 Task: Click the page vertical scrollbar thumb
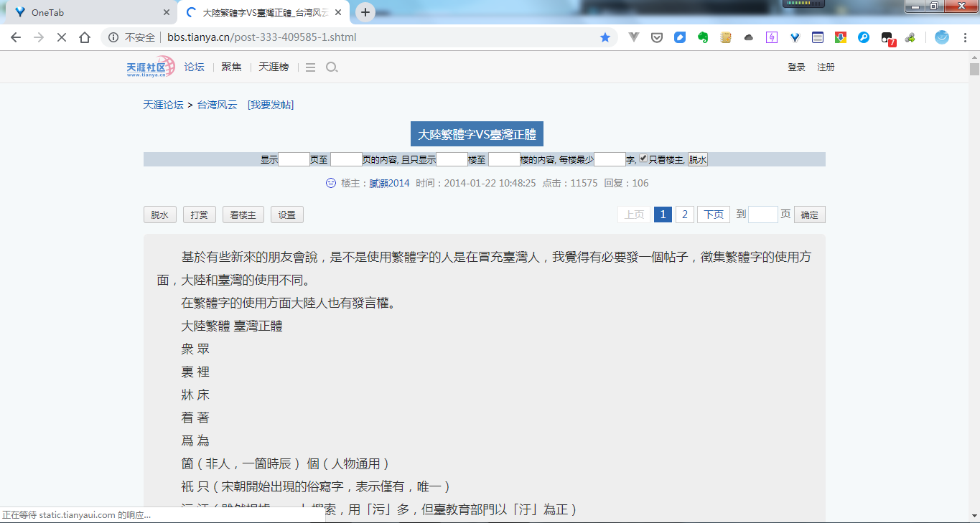(x=974, y=70)
